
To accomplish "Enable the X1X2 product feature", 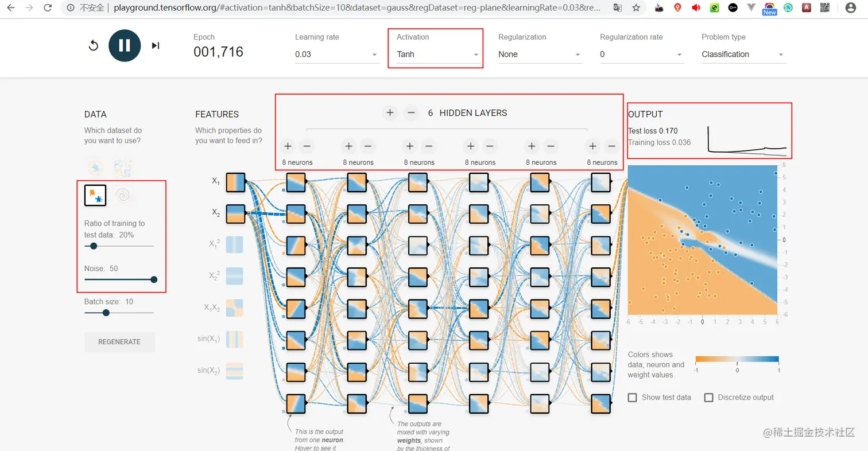I will pos(235,308).
